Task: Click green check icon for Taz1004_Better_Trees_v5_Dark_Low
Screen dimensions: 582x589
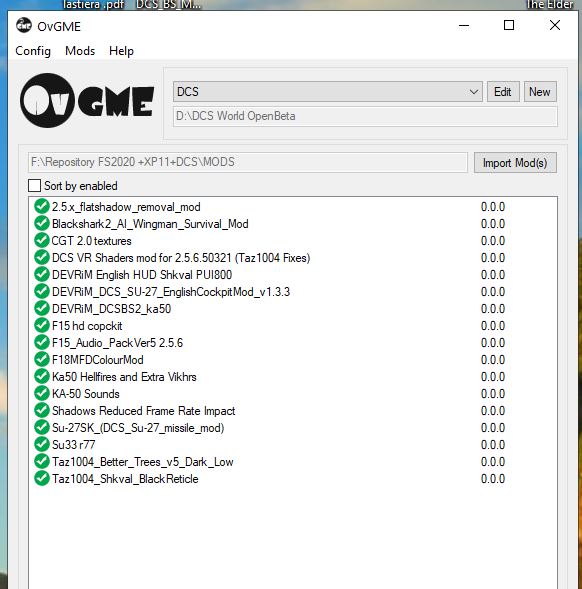Action: click(42, 461)
